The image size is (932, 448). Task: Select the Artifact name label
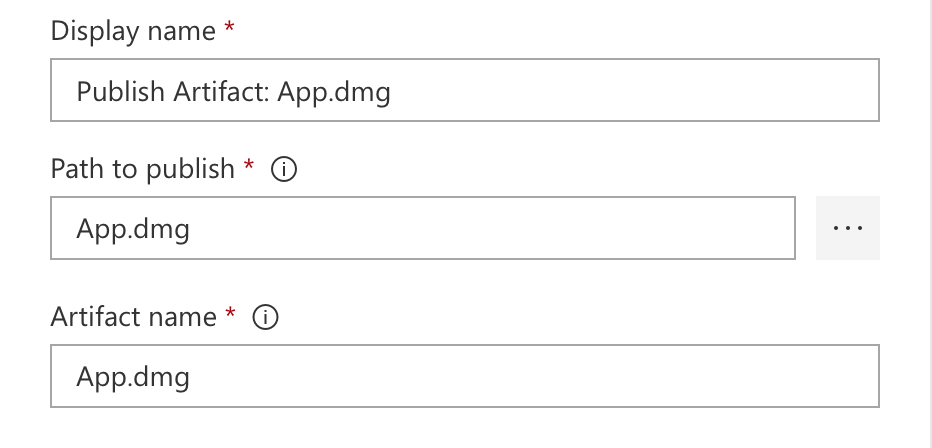(x=133, y=316)
